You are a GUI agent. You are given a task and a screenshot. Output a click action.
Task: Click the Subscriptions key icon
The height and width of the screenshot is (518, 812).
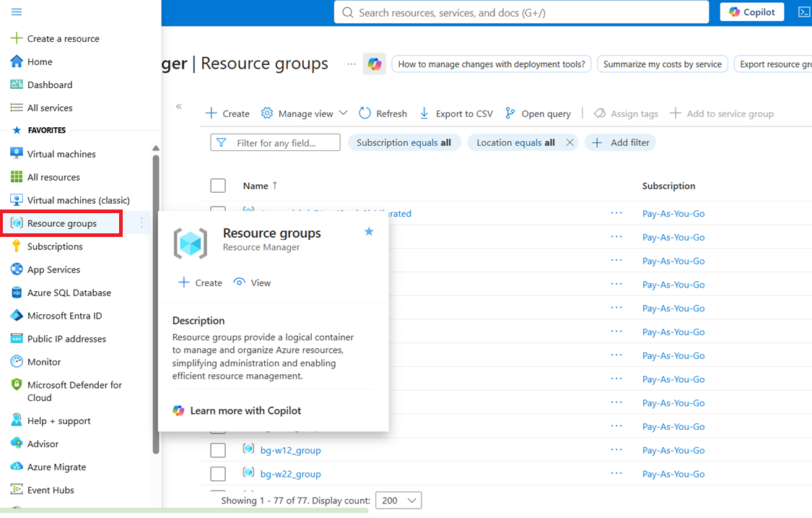coord(17,246)
